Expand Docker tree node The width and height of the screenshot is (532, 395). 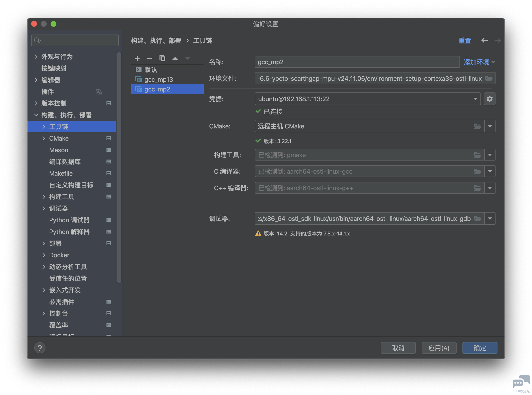pyautogui.click(x=44, y=255)
